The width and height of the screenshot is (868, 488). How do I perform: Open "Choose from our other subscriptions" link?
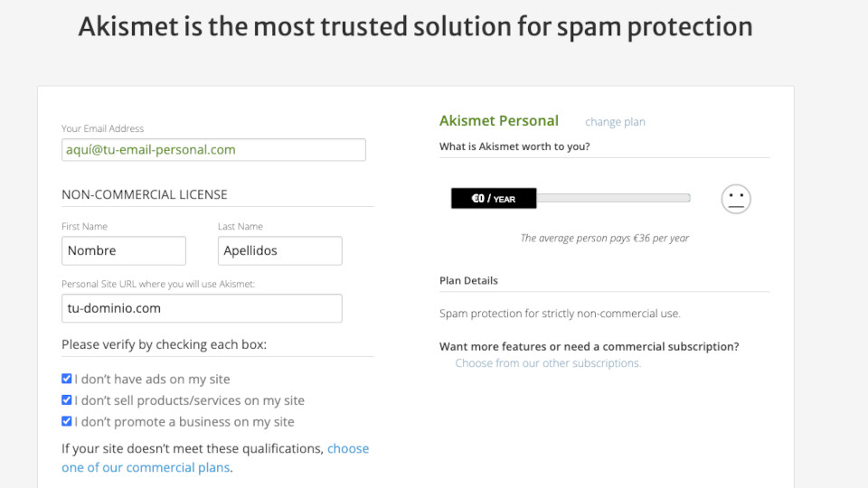pyautogui.click(x=548, y=363)
